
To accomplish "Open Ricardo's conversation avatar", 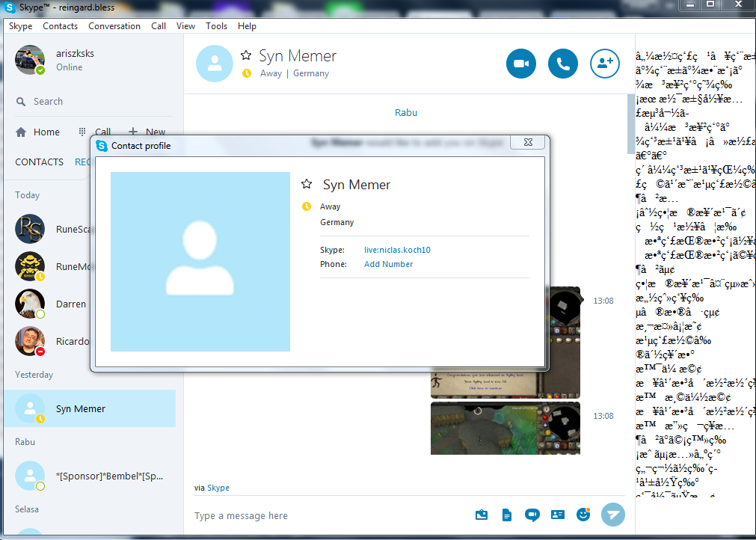I will pyautogui.click(x=30, y=341).
